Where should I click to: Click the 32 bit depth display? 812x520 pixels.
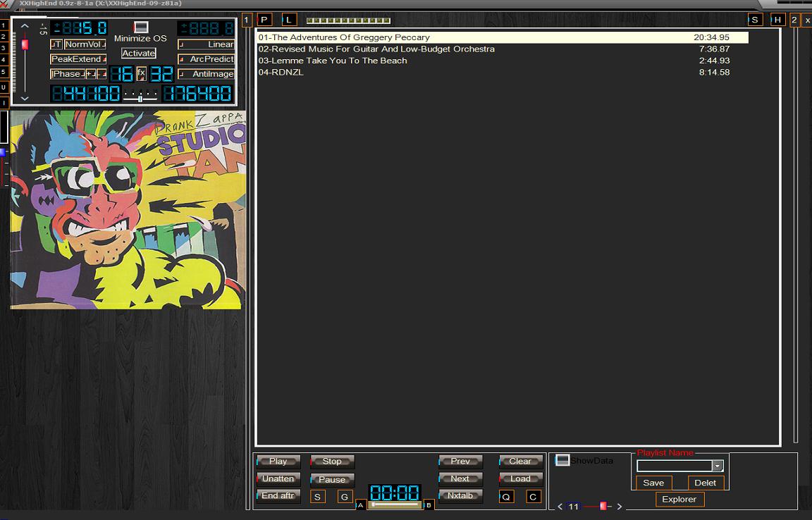click(161, 74)
